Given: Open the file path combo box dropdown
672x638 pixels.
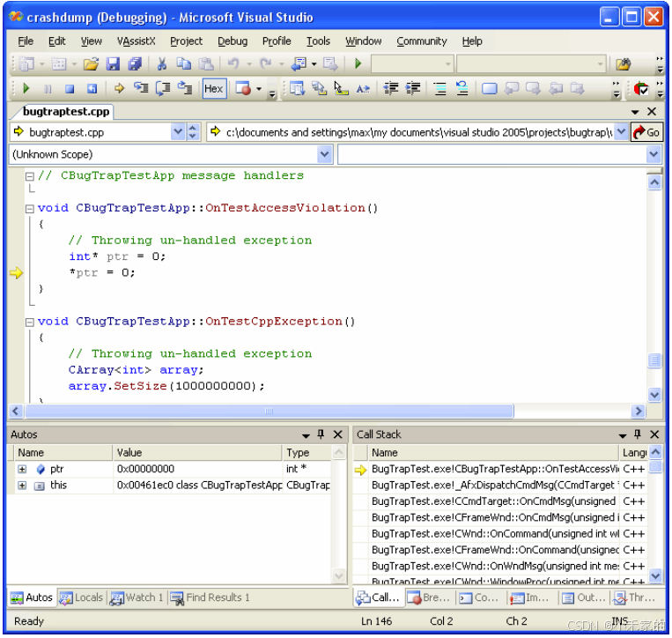Looking at the screenshot, I should [x=621, y=132].
